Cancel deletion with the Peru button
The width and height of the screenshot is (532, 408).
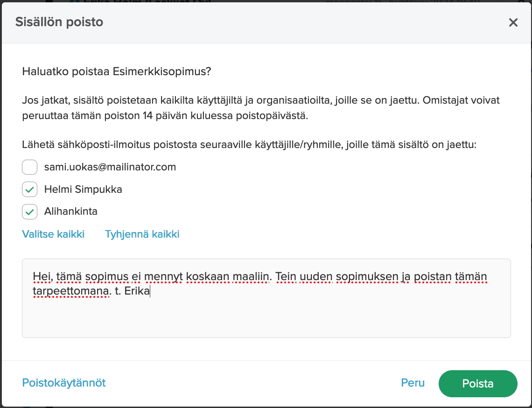[413, 383]
